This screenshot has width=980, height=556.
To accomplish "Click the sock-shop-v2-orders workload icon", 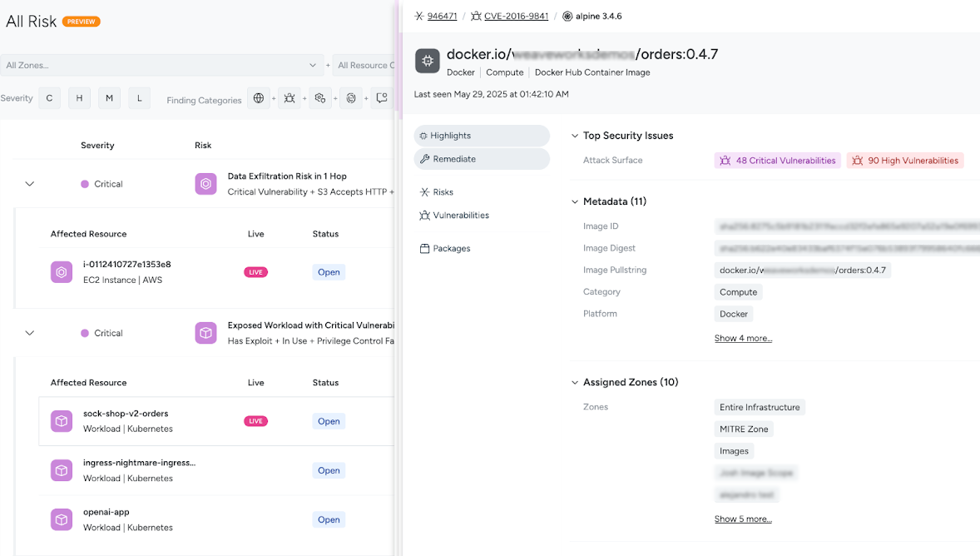I will [62, 421].
